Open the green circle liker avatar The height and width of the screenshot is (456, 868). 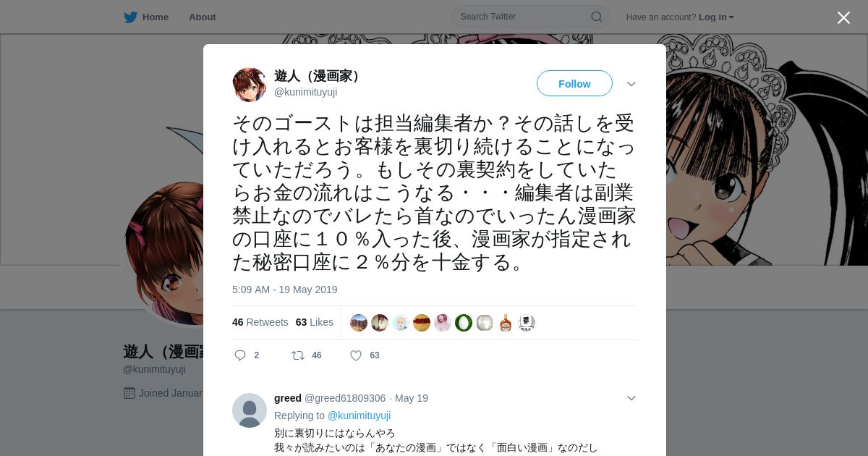coord(464,323)
